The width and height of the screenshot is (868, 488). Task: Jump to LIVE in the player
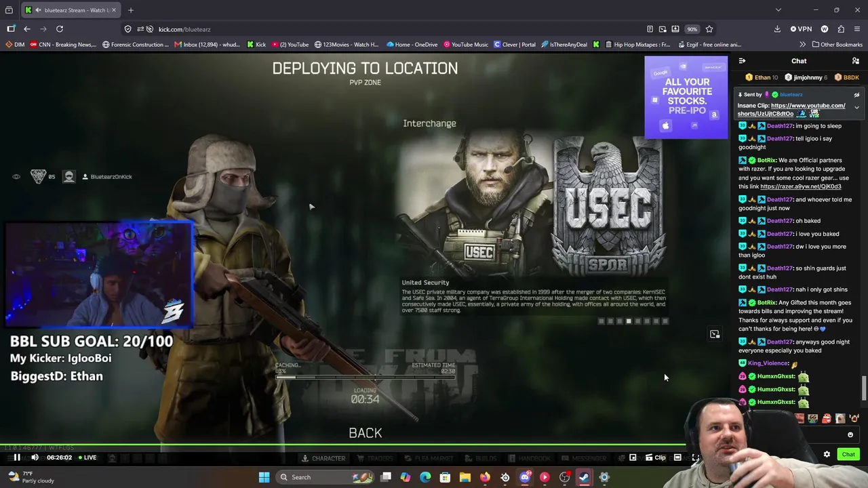tap(87, 457)
